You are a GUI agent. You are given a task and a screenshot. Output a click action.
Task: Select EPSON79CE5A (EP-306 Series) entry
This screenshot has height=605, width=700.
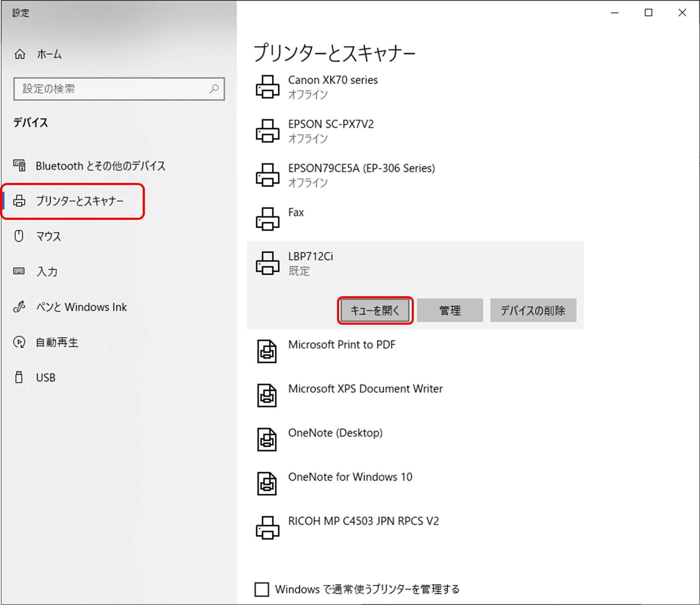[361, 168]
